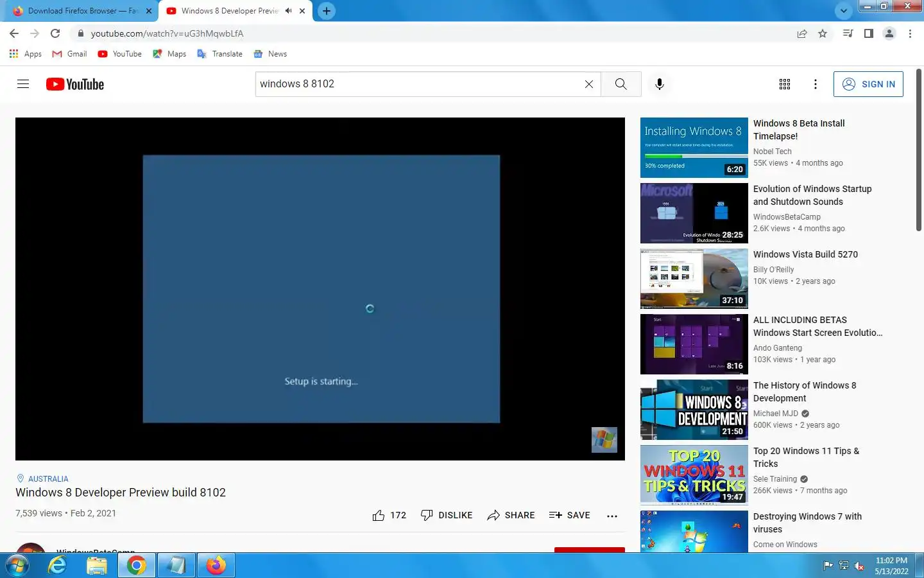Image resolution: width=924 pixels, height=578 pixels.
Task: Close the Windows 8 Developer Preview tab
Action: pos(302,11)
